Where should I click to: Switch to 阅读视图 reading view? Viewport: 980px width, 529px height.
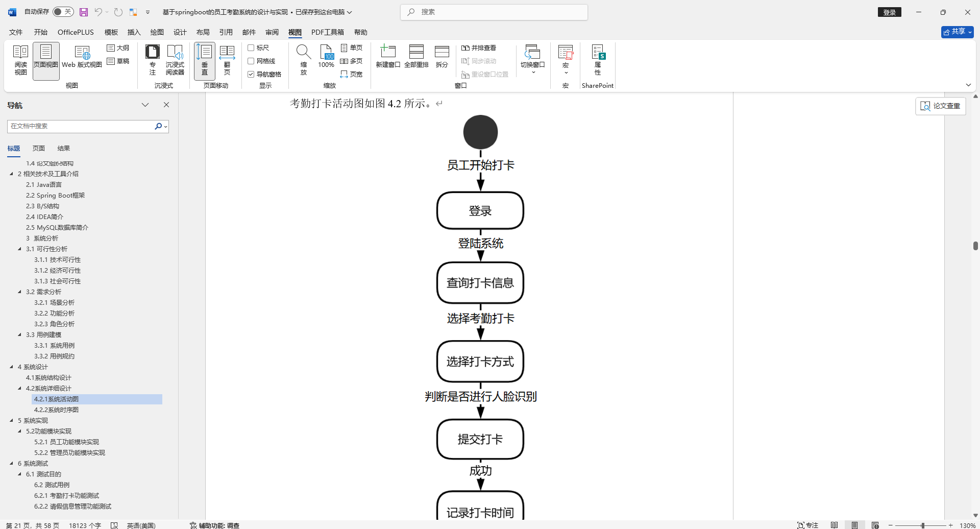pyautogui.click(x=20, y=59)
